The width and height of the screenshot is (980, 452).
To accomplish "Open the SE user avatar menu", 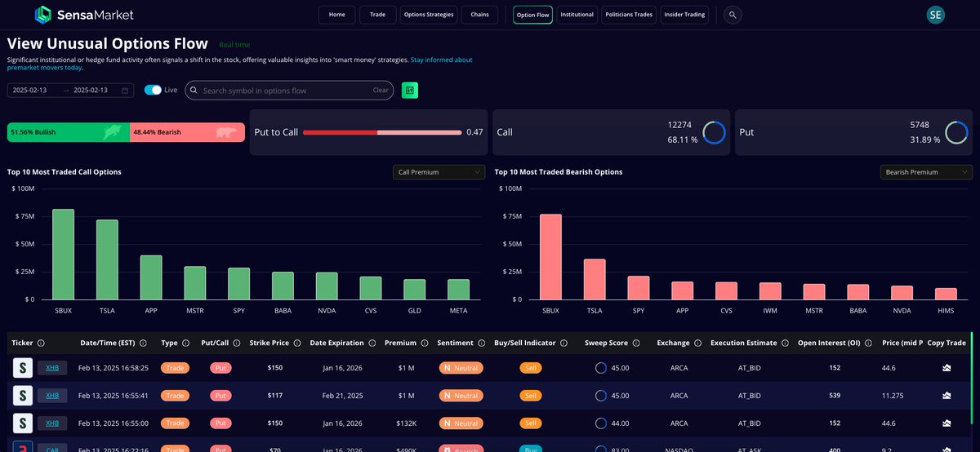I will coord(936,15).
